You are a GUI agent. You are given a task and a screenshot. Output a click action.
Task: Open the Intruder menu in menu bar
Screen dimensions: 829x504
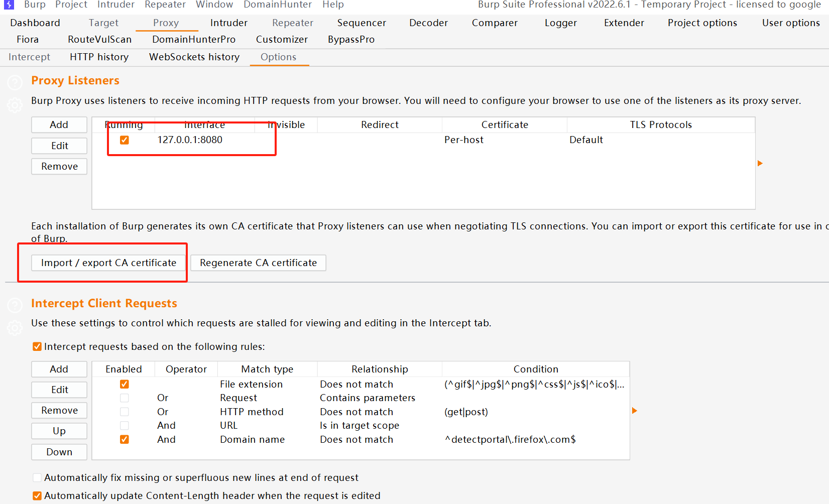(x=116, y=5)
